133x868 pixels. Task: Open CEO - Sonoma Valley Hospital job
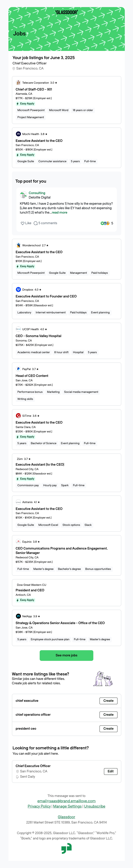pos(38,336)
